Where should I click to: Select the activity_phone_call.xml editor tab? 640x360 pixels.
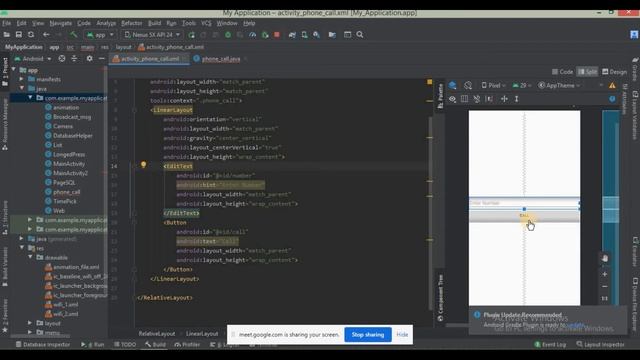click(150, 59)
